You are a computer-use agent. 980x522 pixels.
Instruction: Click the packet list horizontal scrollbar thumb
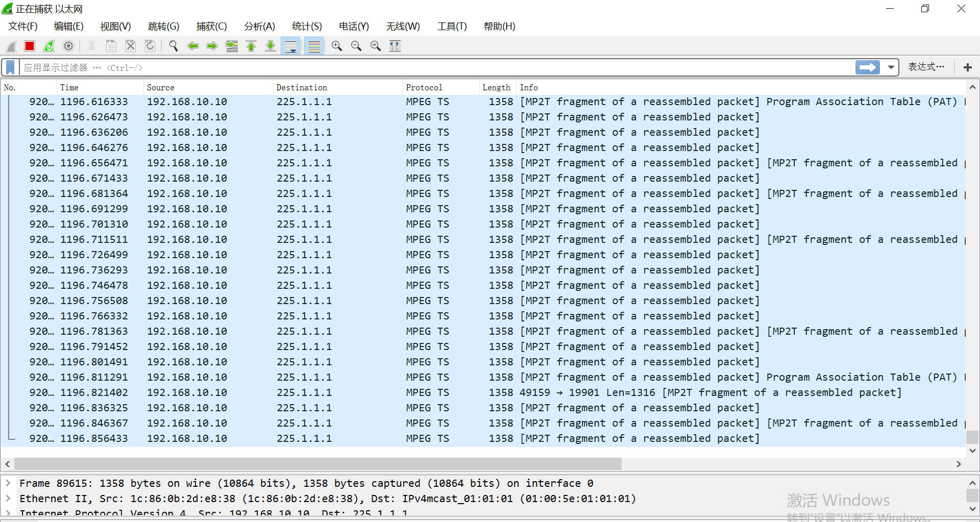tap(318, 464)
